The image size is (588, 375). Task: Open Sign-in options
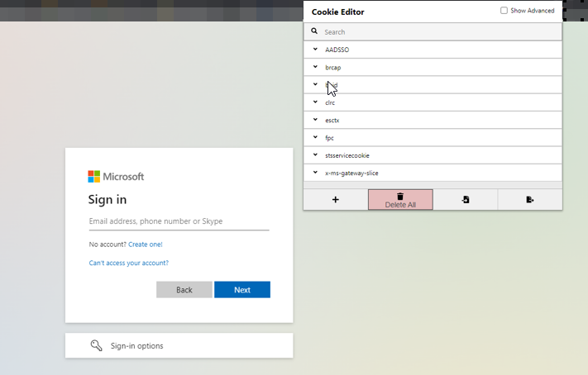click(x=179, y=345)
